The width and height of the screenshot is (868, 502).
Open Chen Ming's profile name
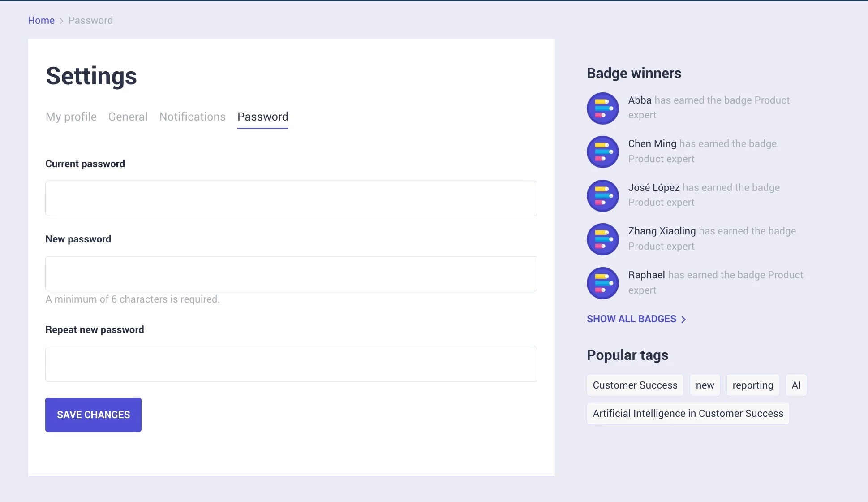pyautogui.click(x=652, y=143)
